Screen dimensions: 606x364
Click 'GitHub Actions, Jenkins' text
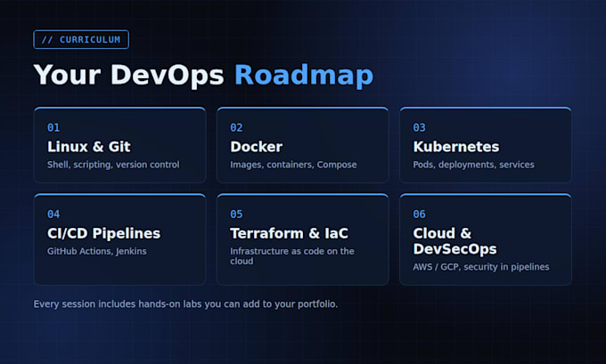coord(97,251)
